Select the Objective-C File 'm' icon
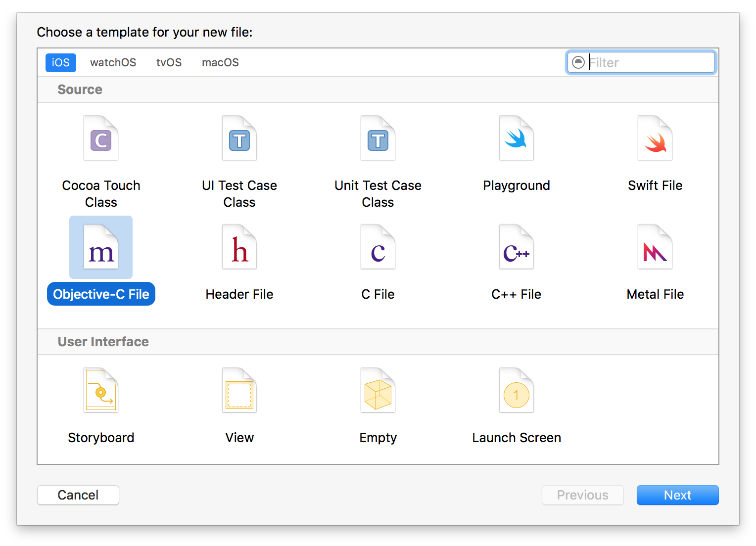The height and width of the screenshot is (546, 756). click(x=101, y=247)
